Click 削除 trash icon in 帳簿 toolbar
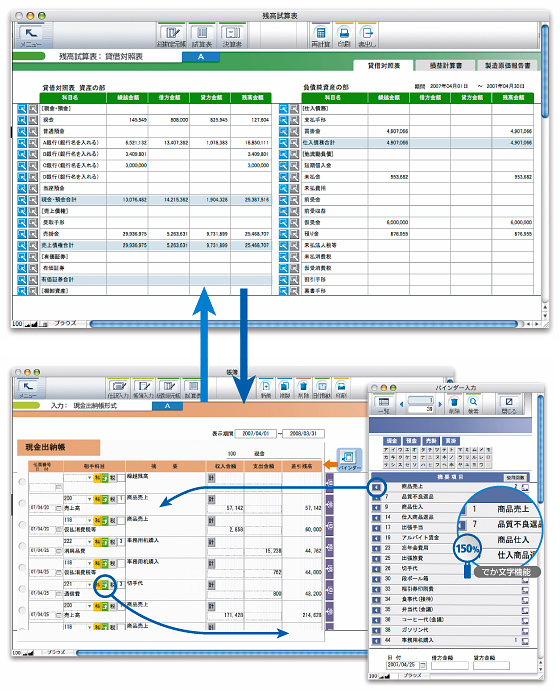This screenshot has width=560, height=693. tap(303, 389)
